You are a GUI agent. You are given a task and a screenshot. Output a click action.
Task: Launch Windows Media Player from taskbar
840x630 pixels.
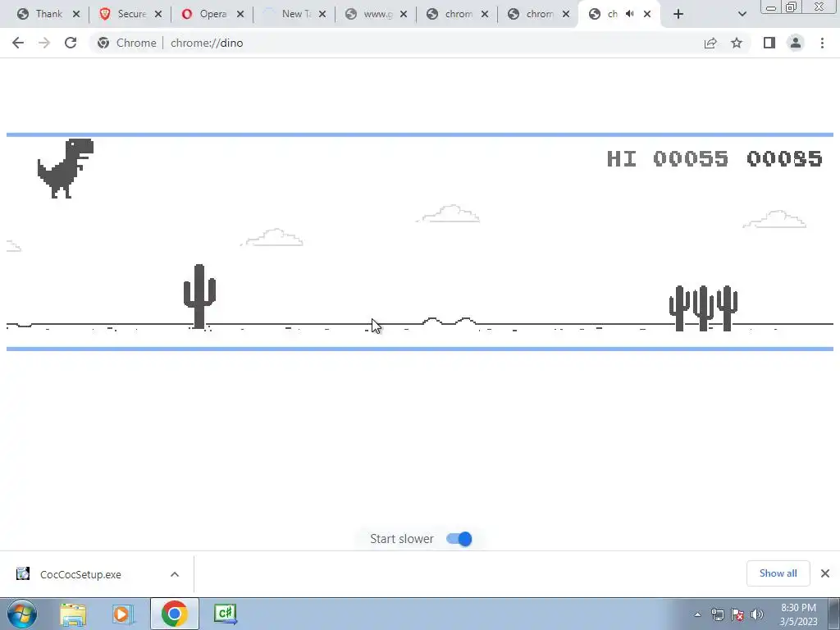(x=122, y=614)
